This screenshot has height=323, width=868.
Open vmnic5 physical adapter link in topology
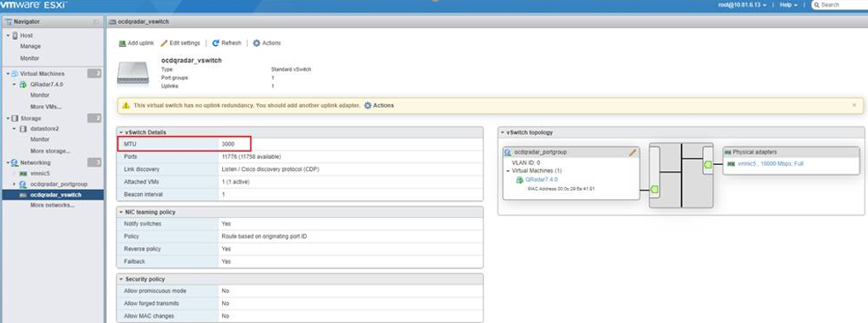point(770,164)
